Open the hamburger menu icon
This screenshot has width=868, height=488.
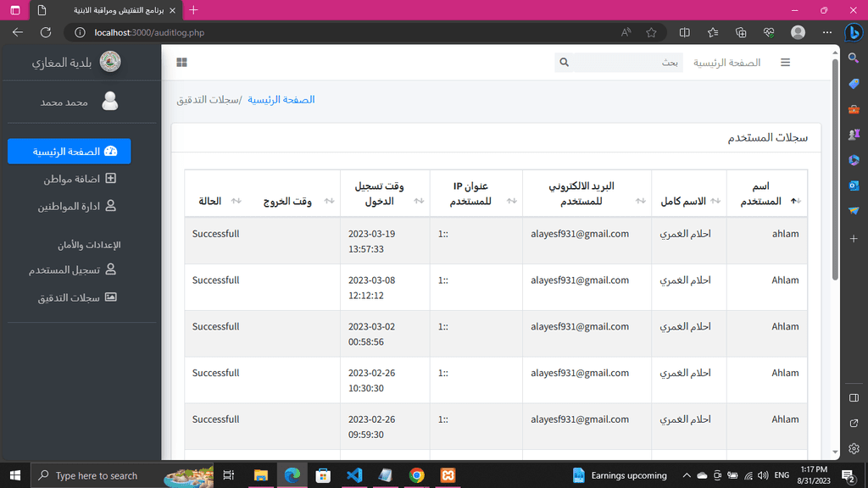click(785, 63)
